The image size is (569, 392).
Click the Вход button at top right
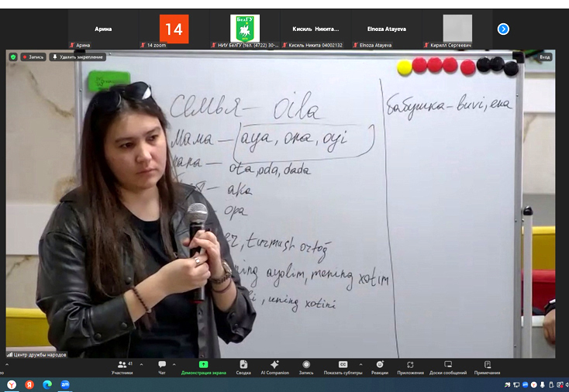point(543,57)
